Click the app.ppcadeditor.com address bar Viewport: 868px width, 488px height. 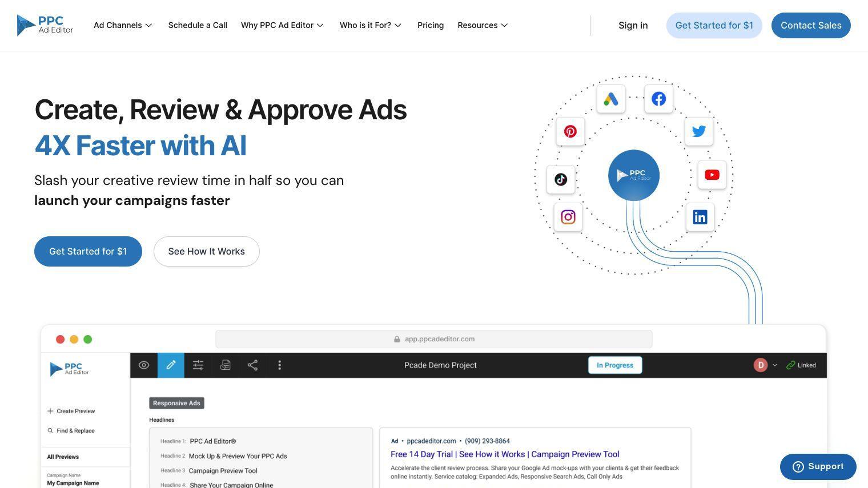point(434,339)
